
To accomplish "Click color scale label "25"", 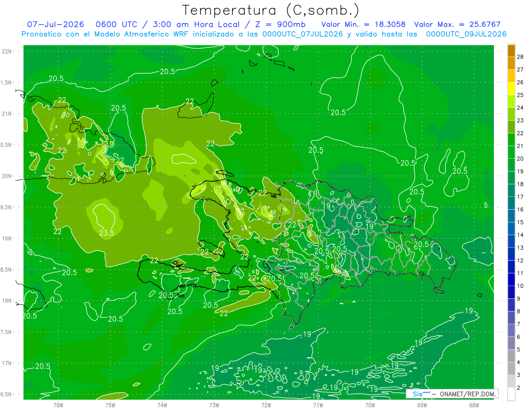I will (x=520, y=95).
